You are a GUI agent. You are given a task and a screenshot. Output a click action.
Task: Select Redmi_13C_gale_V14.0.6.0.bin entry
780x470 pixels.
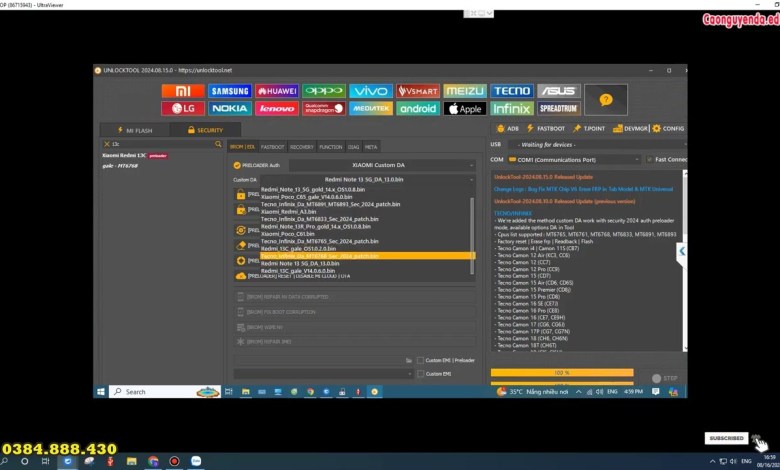[x=298, y=271]
